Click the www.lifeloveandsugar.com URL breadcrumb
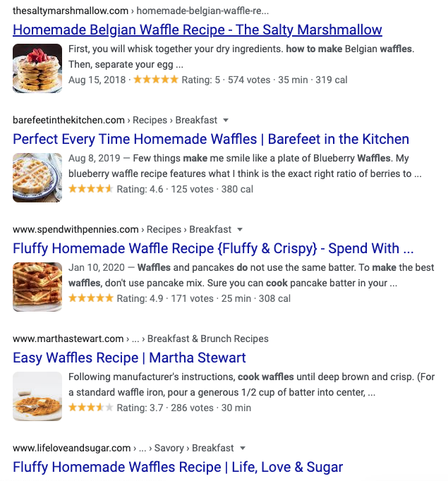448x481 pixels. point(72,448)
